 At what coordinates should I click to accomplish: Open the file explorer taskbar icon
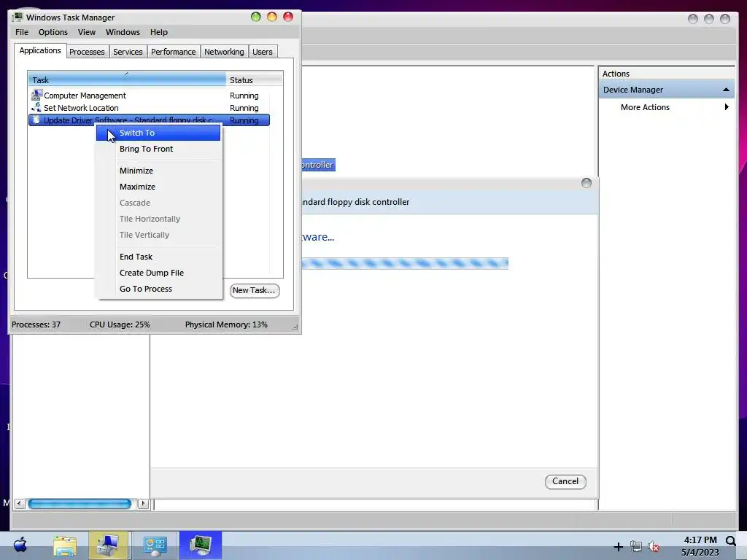[65, 545]
